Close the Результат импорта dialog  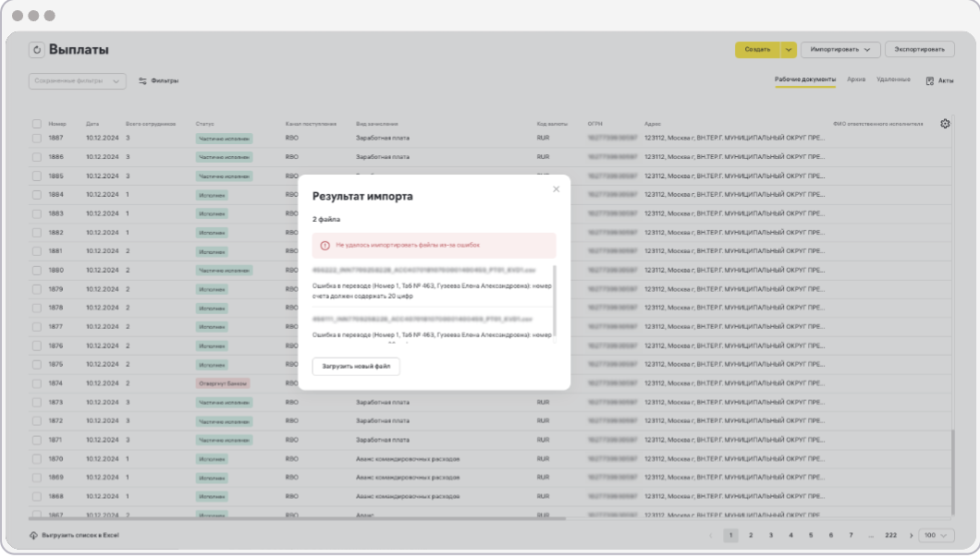point(556,189)
